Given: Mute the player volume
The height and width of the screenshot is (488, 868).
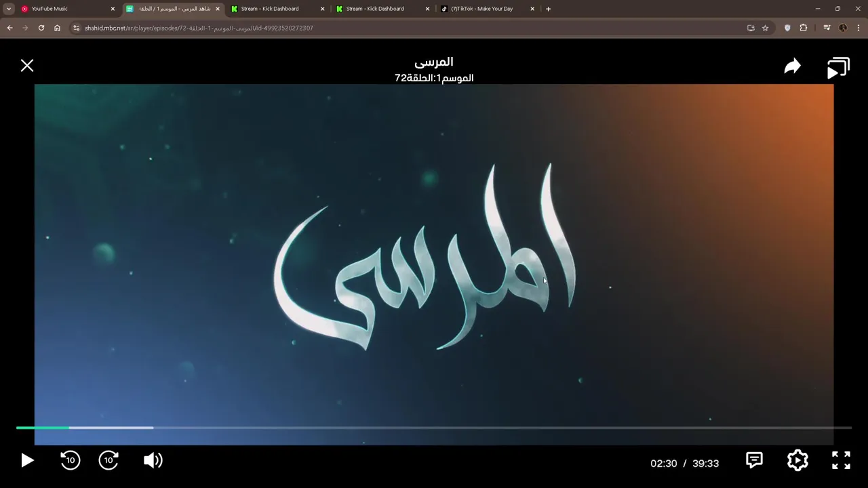Looking at the screenshot, I should click(x=153, y=461).
